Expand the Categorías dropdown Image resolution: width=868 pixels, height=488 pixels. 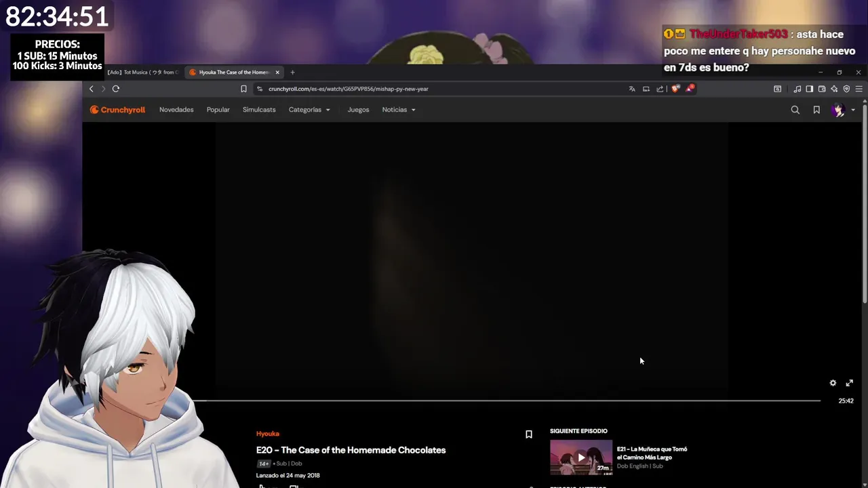pyautogui.click(x=309, y=110)
